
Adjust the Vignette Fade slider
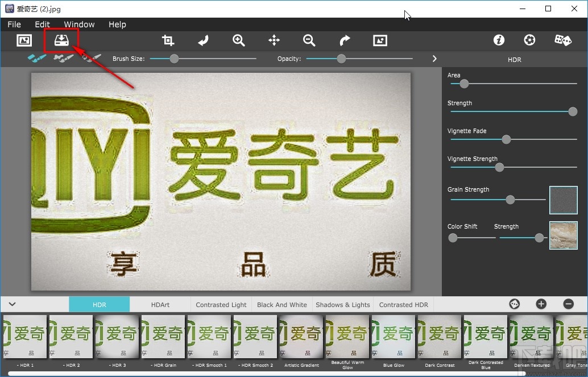tap(506, 139)
